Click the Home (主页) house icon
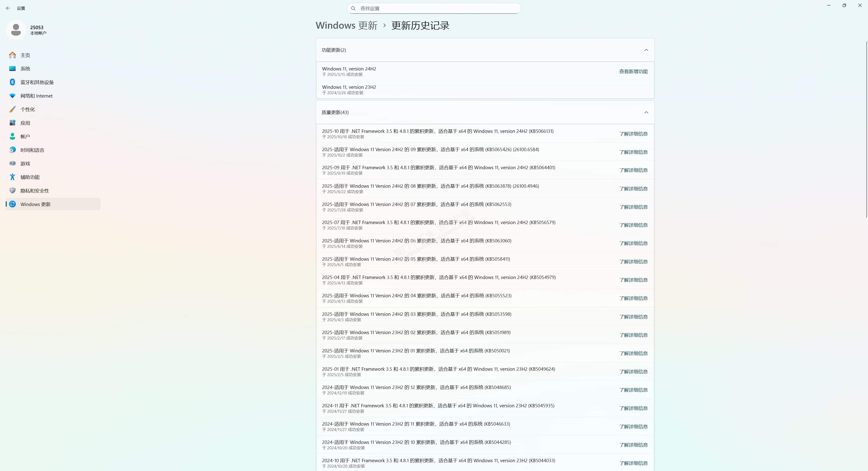The image size is (868, 471). point(12,55)
